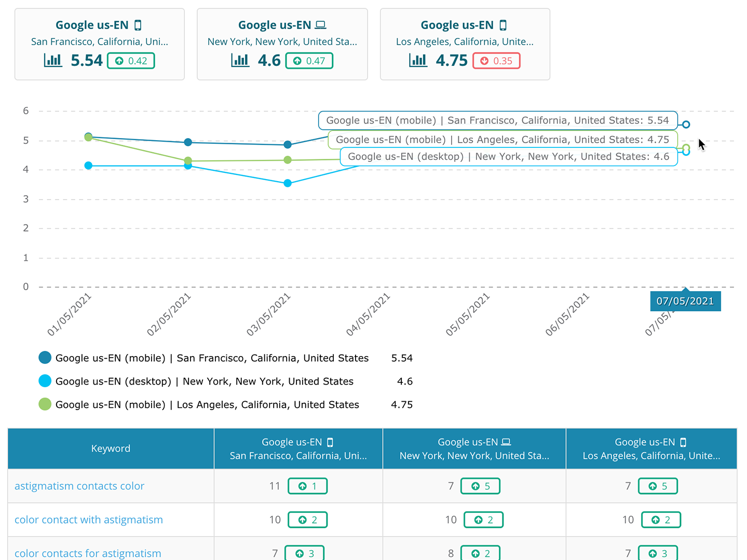Click the 02/05/2021 Los Angeles green data point
This screenshot has width=747, height=560.
188,161
